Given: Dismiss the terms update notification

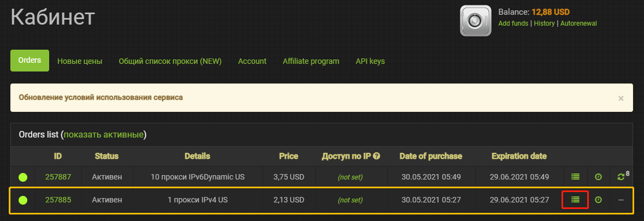Looking at the screenshot, I should [x=621, y=98].
